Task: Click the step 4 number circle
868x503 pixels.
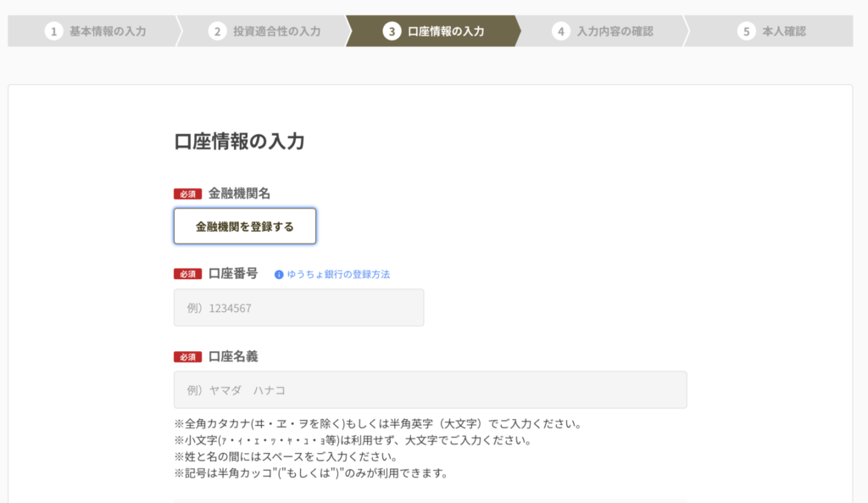Action: pyautogui.click(x=560, y=31)
